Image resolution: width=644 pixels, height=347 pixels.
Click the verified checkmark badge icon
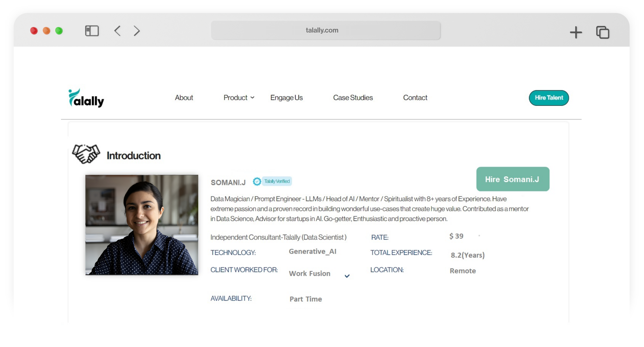point(256,181)
